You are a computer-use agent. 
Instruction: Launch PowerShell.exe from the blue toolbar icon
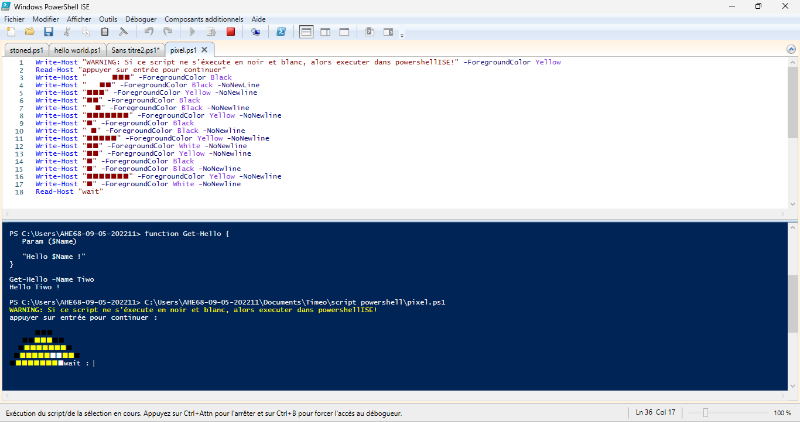[282, 32]
